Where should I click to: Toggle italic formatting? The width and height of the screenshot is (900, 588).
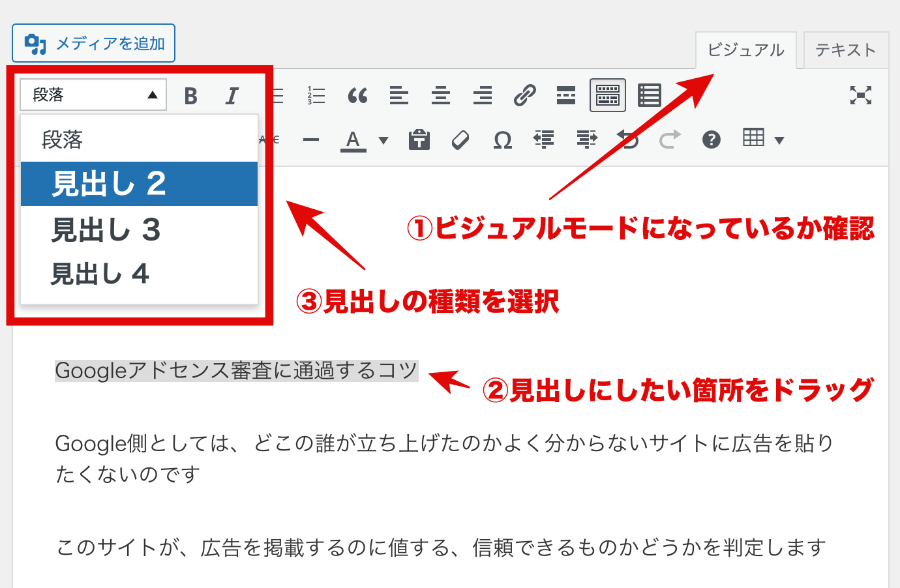pyautogui.click(x=232, y=96)
